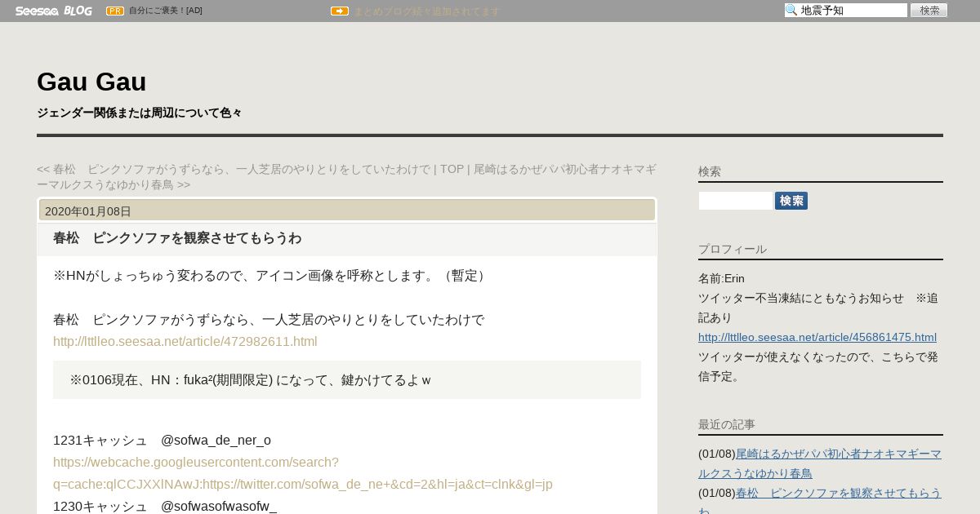Select the note ※0106現在、HN：fuka² line

(250, 380)
